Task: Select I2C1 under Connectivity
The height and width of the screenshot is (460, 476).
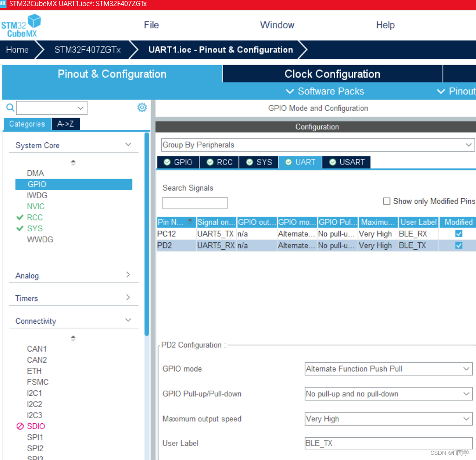Action: [x=34, y=393]
